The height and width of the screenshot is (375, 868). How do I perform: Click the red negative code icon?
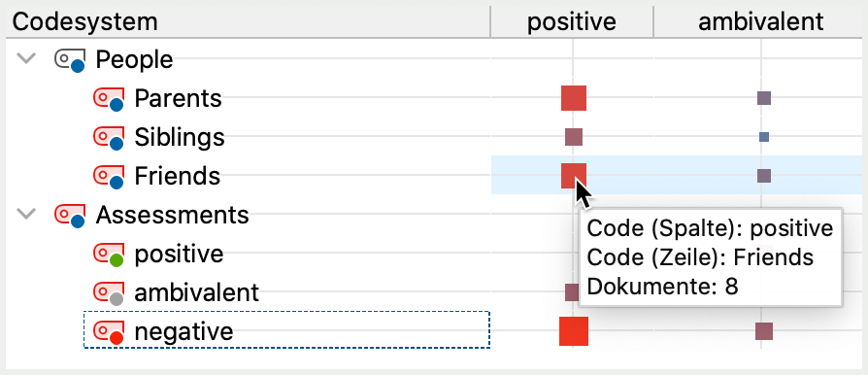(108, 332)
